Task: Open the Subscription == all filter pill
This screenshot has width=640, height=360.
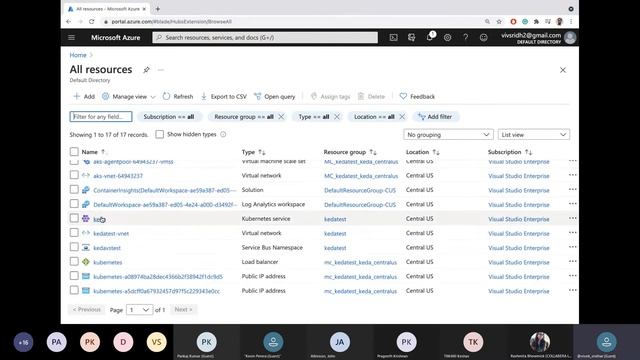Action: point(169,117)
